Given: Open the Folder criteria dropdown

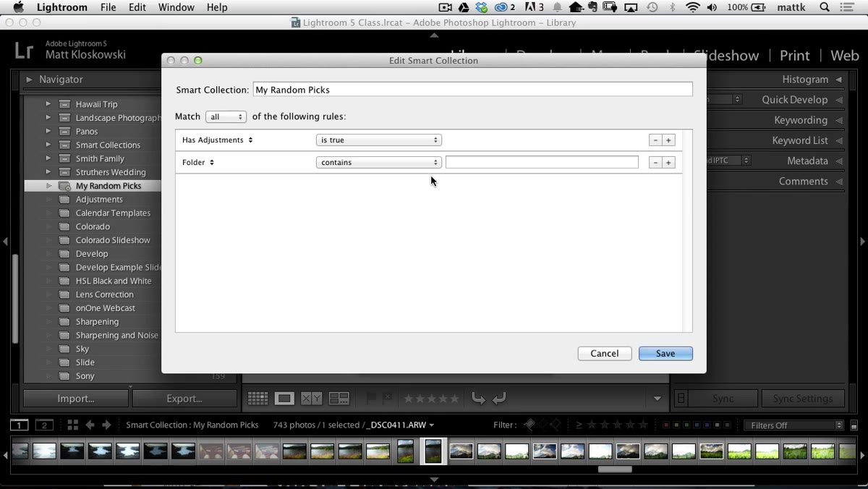Looking at the screenshot, I should pos(198,163).
